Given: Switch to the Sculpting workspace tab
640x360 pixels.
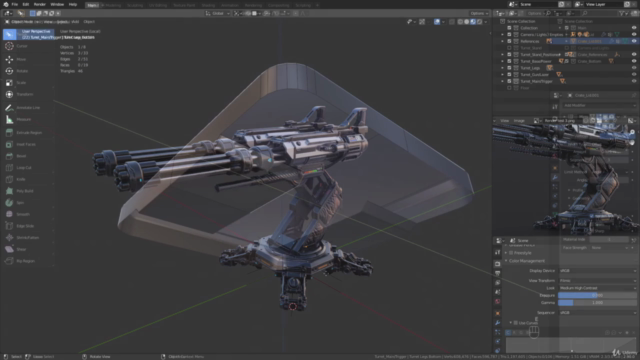Looking at the screenshot, I should [x=135, y=5].
